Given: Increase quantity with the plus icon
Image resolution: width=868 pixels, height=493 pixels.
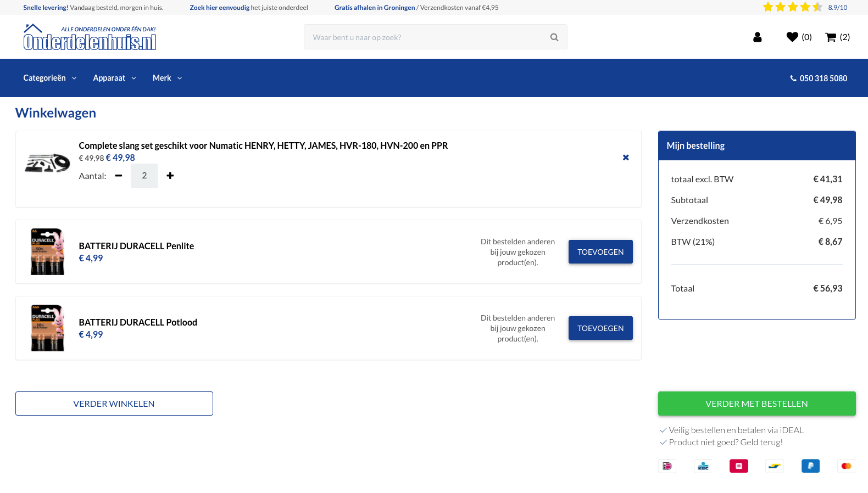Looking at the screenshot, I should (170, 176).
